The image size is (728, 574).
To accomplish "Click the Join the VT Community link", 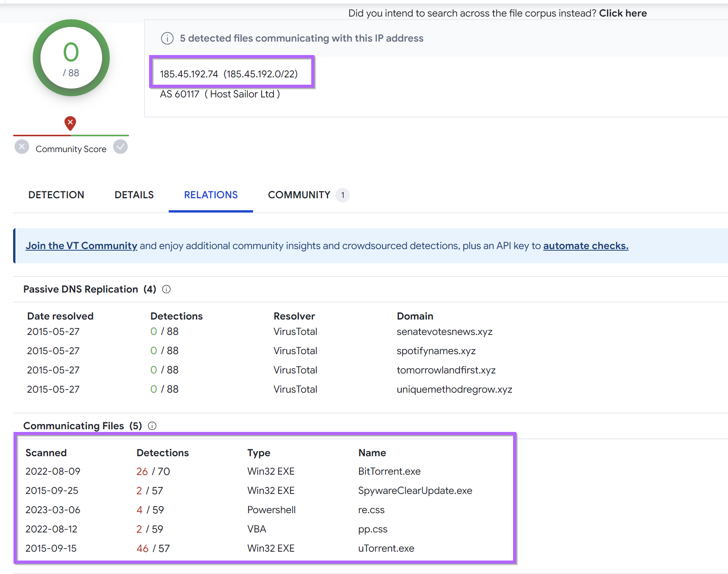I will (81, 246).
